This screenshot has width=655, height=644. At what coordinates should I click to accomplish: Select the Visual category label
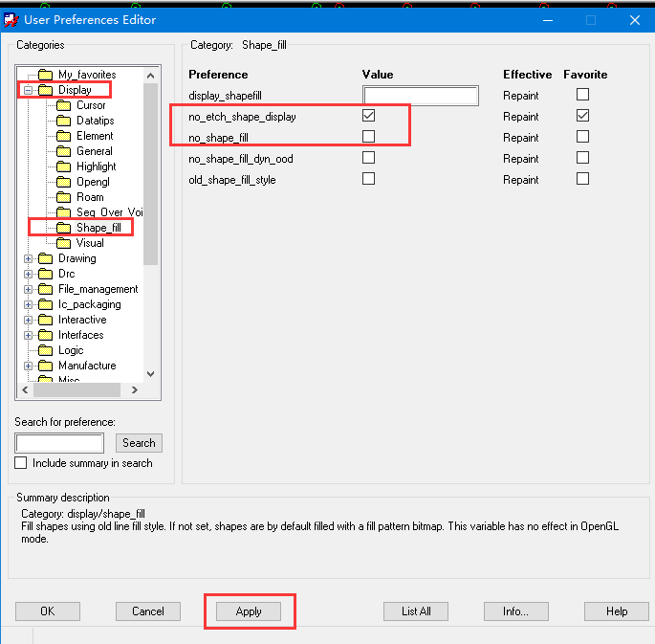pos(90,243)
